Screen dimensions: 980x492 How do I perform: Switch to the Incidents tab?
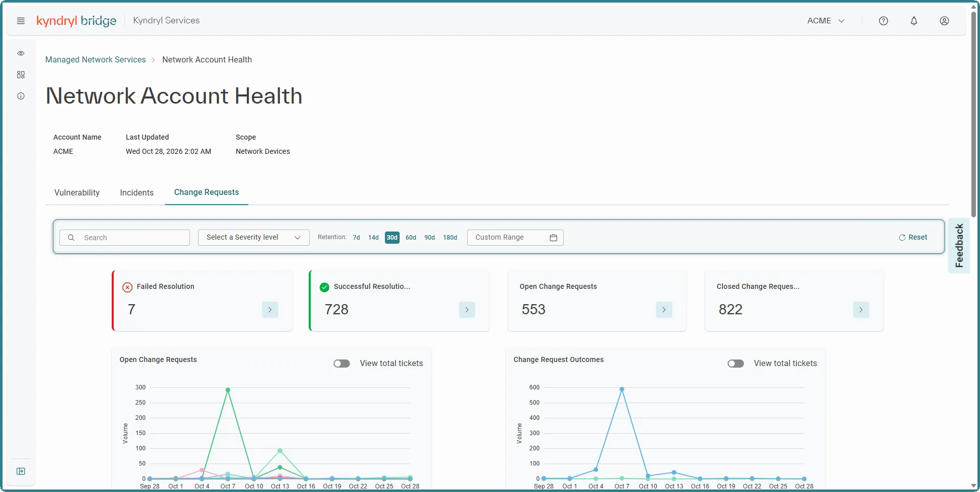click(137, 193)
